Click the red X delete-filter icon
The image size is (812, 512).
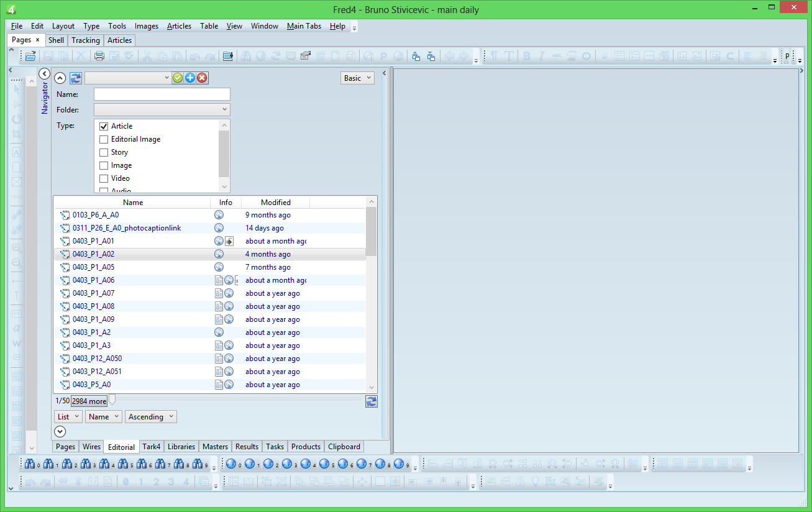click(x=202, y=78)
